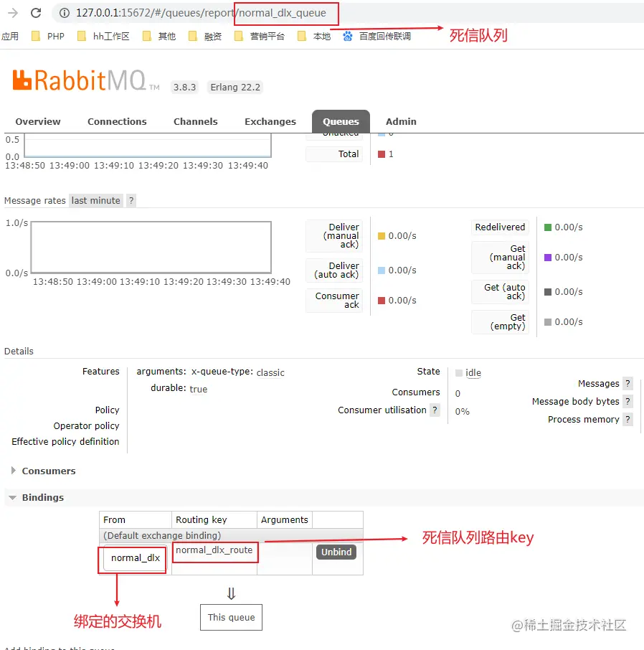Select the Queues tab
Image resolution: width=644 pixels, height=650 pixels.
pos(341,121)
